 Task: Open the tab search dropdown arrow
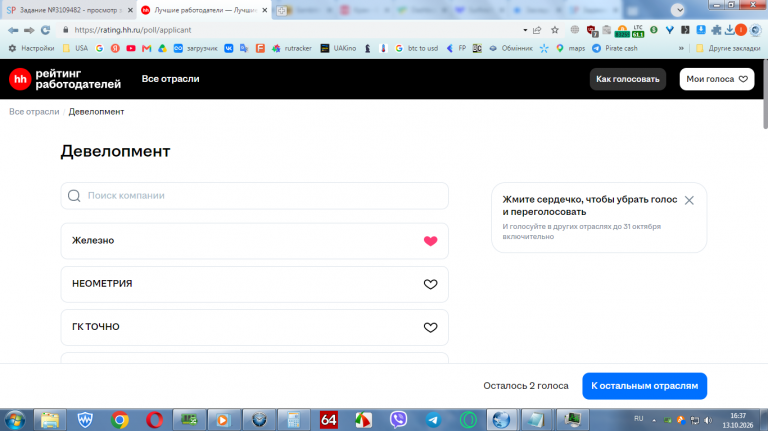coord(678,10)
